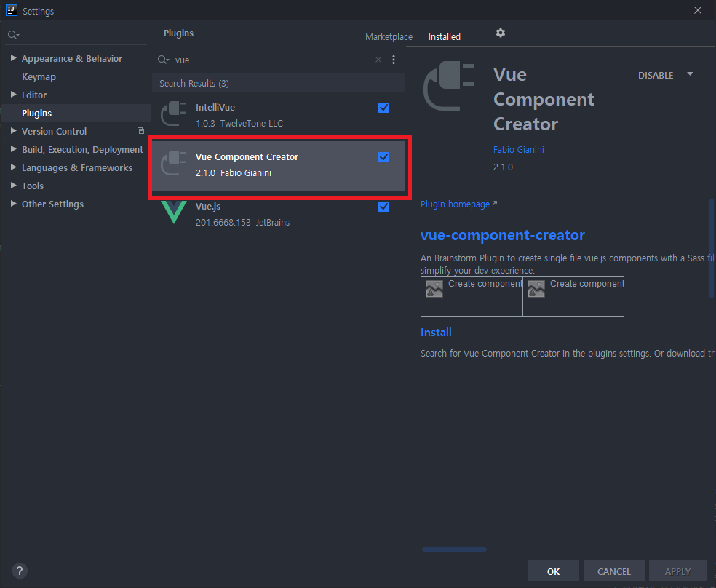Image resolution: width=716 pixels, height=588 pixels.
Task: Switch to the Installed tab
Action: [x=445, y=37]
